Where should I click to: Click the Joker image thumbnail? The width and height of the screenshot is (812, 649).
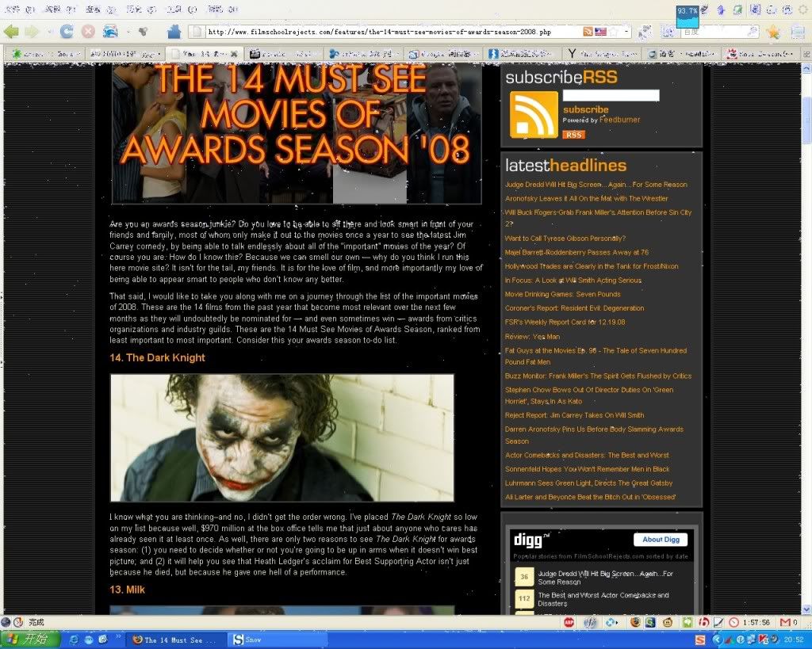coord(282,438)
